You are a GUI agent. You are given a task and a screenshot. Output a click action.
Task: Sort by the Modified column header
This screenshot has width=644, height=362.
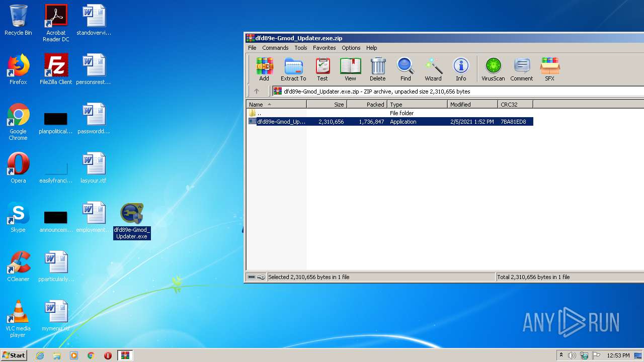click(473, 105)
